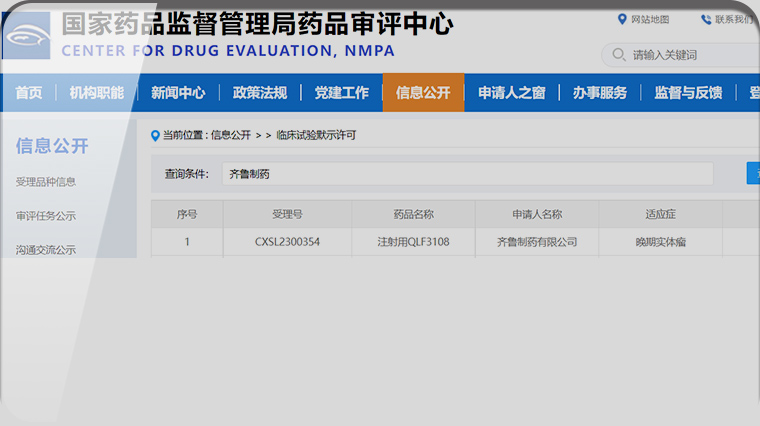Screen dimensions: 760x426
Task: Click indication cell 晚期实体瘤
Action: (x=661, y=242)
